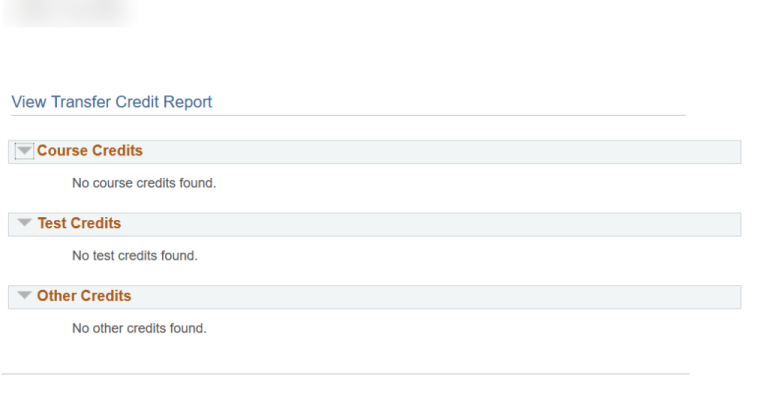
Task: Click the View Transfer Credit Report title
Action: (x=112, y=102)
